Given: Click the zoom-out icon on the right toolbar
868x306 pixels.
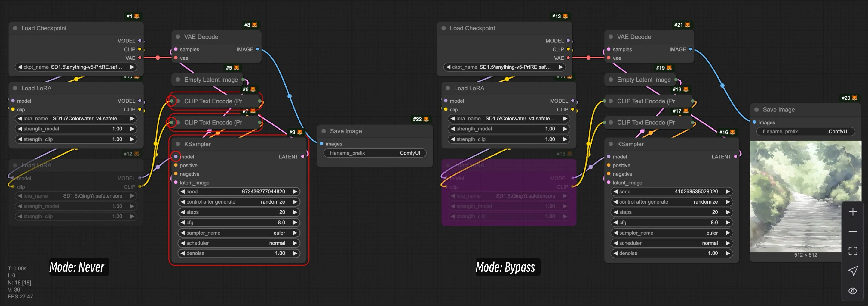Looking at the screenshot, I should (853, 231).
